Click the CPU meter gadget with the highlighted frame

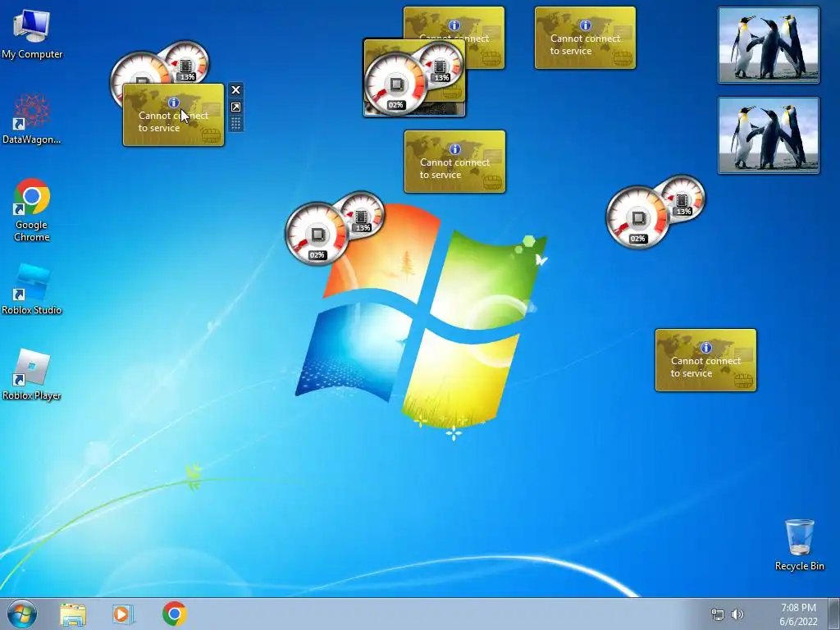point(414,78)
